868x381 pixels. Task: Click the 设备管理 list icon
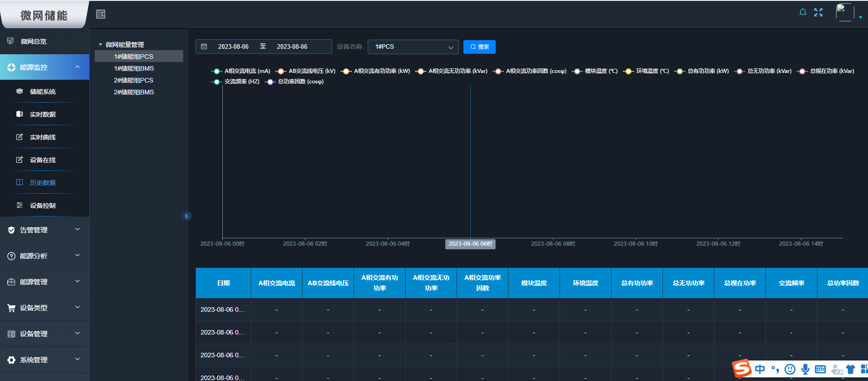(x=11, y=334)
